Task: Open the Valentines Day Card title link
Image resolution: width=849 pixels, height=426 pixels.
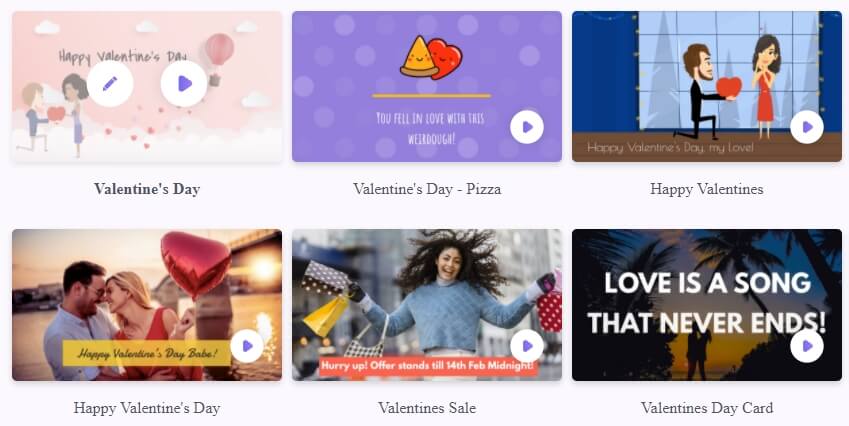Action: pos(707,408)
